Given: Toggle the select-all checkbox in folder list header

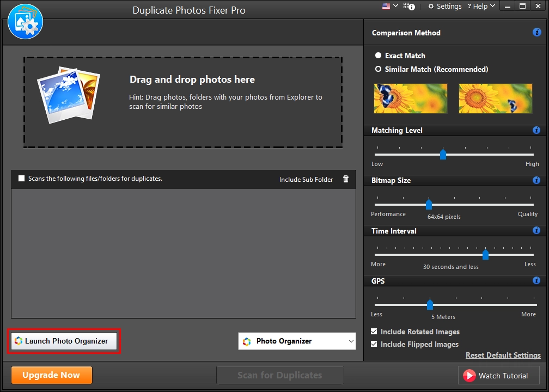Looking at the screenshot, I should click(x=21, y=179).
